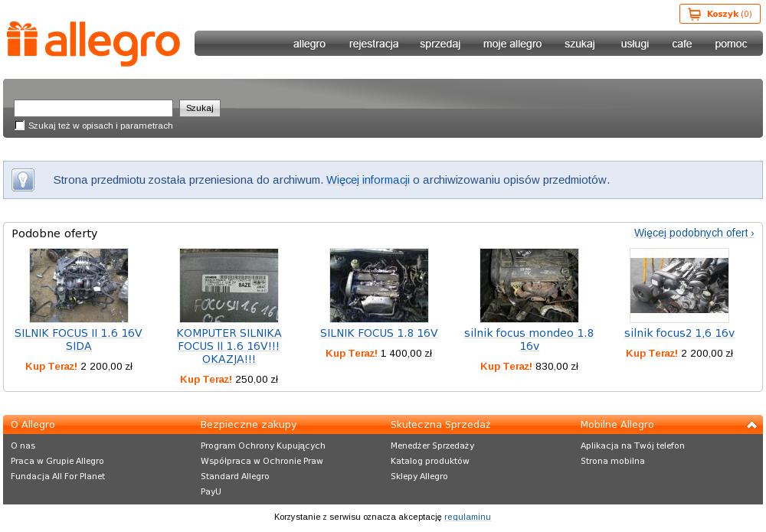766x532 pixels.
Task: Click the Szukaj search button
Action: [200, 109]
